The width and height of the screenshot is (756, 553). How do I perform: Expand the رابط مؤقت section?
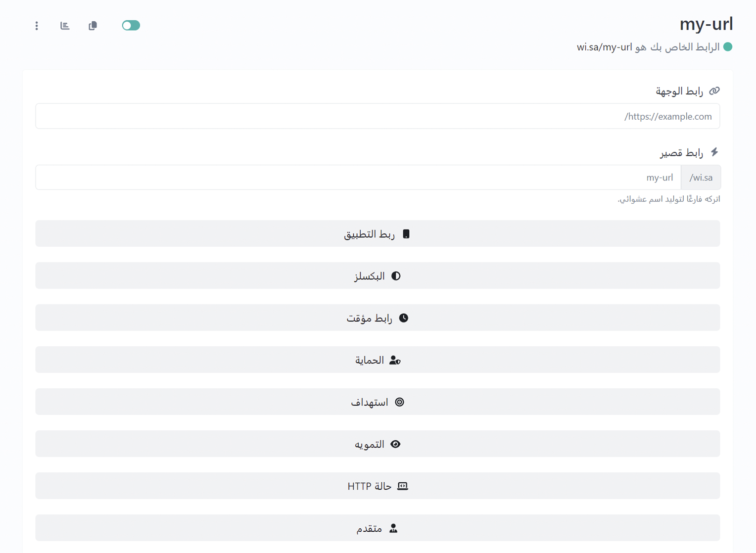coord(378,318)
